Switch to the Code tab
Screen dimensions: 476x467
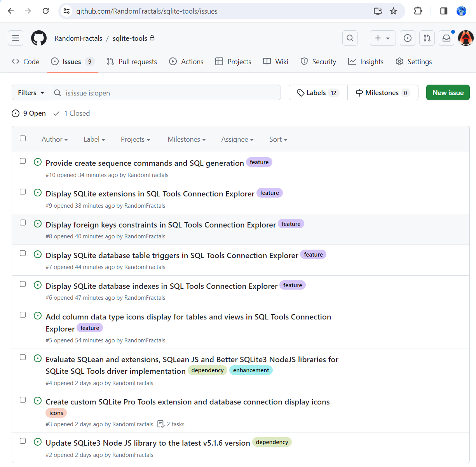[26, 62]
